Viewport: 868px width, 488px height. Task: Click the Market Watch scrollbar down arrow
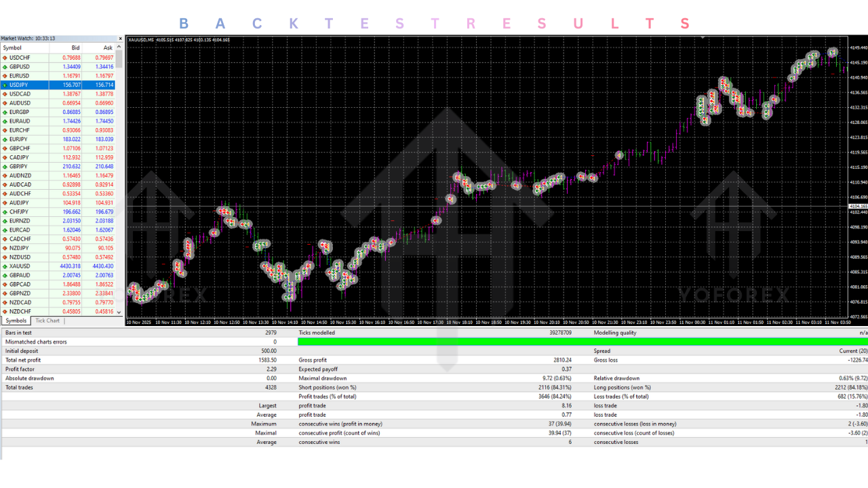click(120, 312)
